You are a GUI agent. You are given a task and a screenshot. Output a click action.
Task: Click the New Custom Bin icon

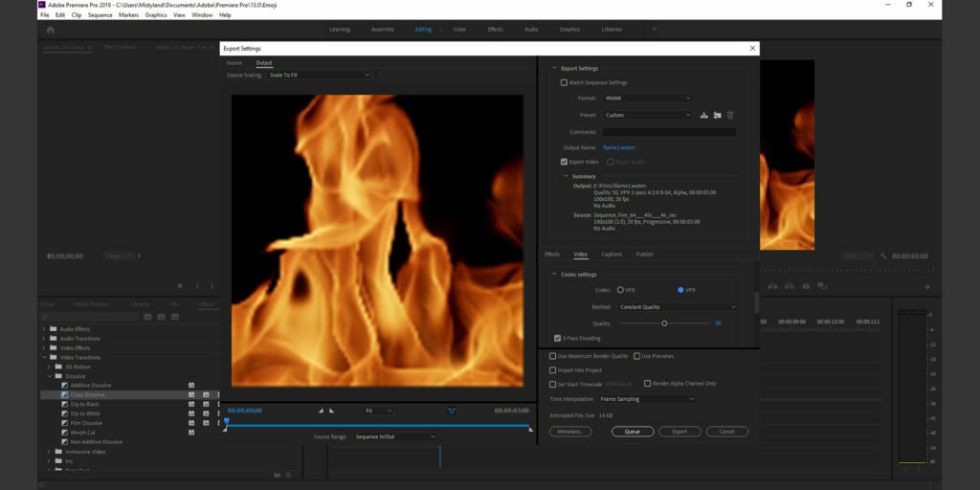(x=278, y=475)
